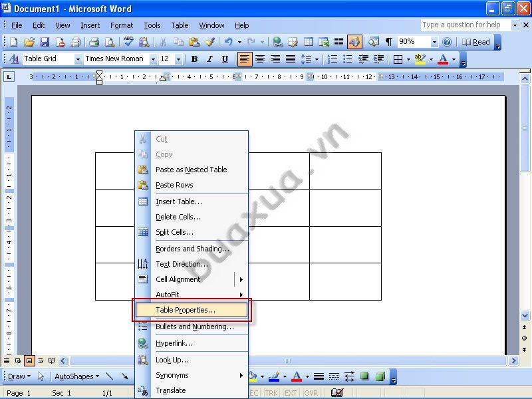This screenshot has width=532, height=399.
Task: Toggle Justify paragraph alignment
Action: click(x=291, y=59)
